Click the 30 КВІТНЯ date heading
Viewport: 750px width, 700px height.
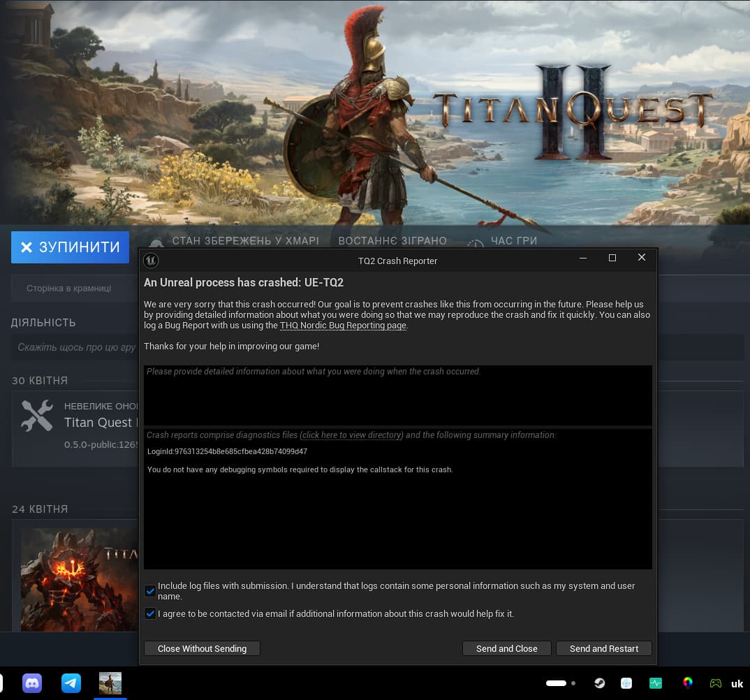pos(40,381)
